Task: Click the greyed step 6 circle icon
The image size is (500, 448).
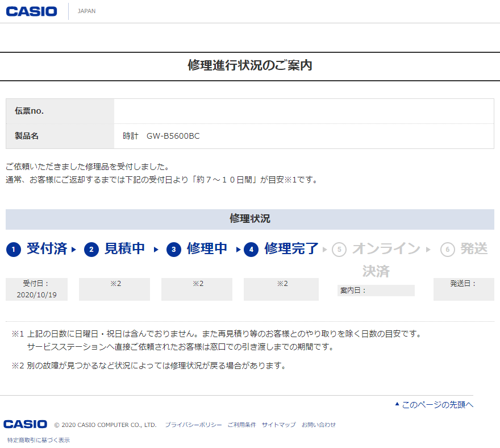Action: [x=448, y=250]
